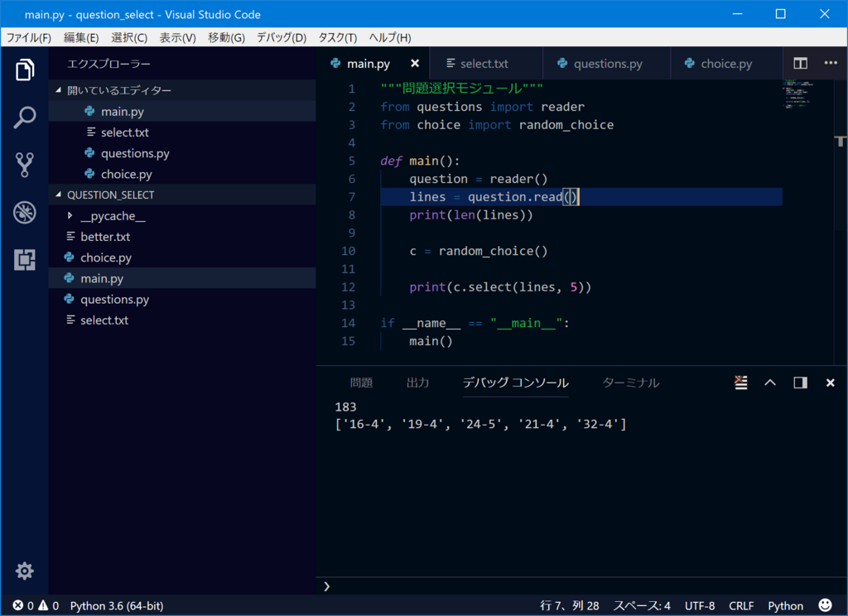Viewport: 848px width, 616px height.
Task: Open the 編集(E) menu
Action: pos(81,37)
